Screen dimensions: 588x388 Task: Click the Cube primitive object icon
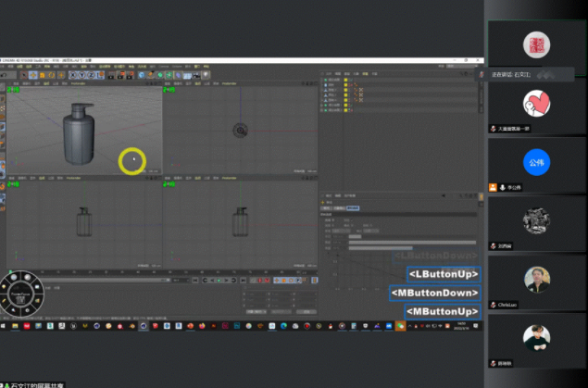click(141, 76)
